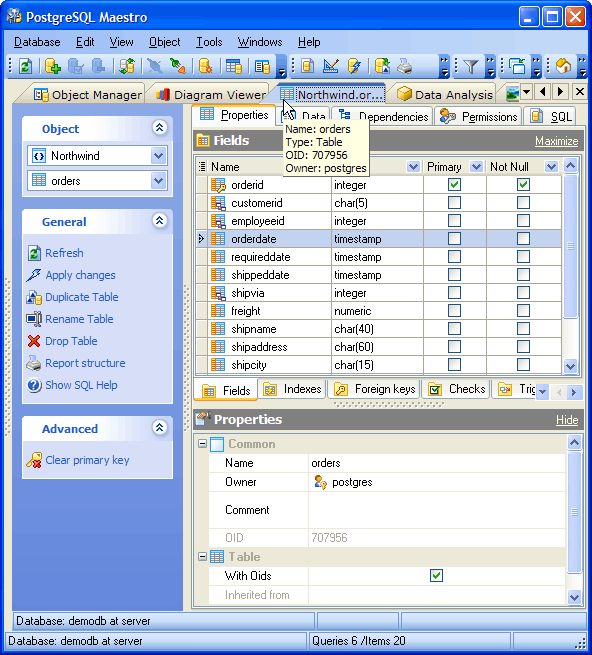The height and width of the screenshot is (655, 592).
Task: Click the orderid primary key field icon
Action: 218,185
